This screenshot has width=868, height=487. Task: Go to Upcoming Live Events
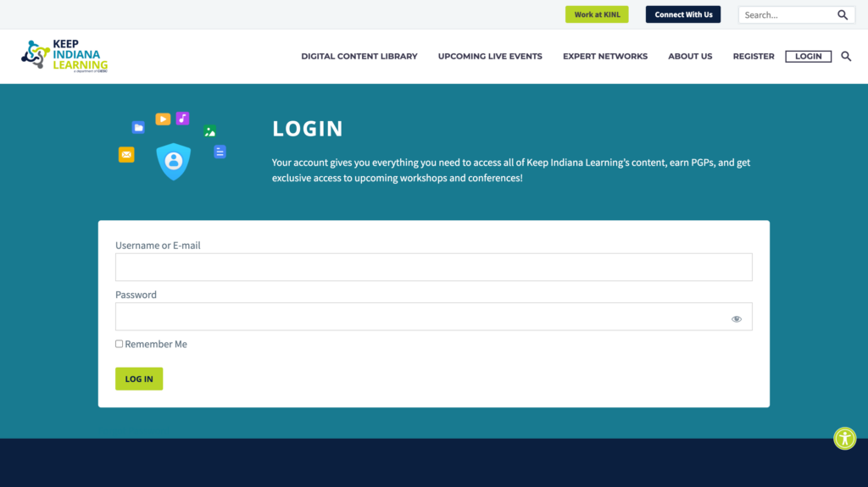tap(490, 57)
